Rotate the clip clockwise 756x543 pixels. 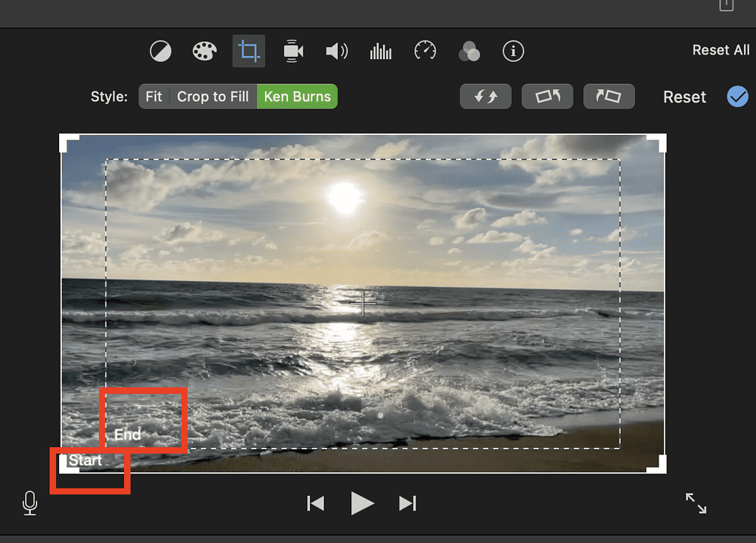608,97
